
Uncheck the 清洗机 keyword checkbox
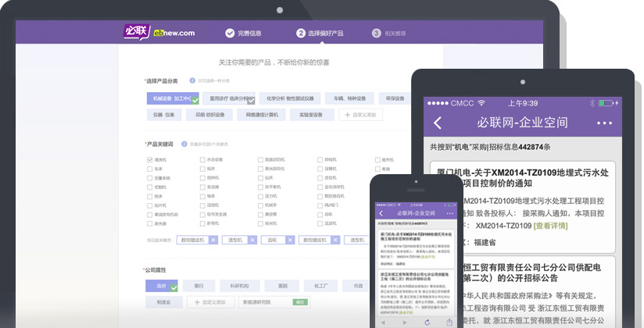pyautogui.click(x=150, y=159)
